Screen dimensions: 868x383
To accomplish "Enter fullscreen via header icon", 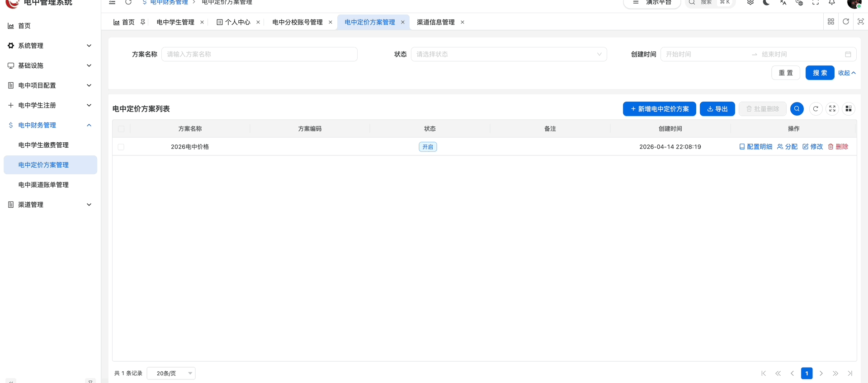I will 816,2.
